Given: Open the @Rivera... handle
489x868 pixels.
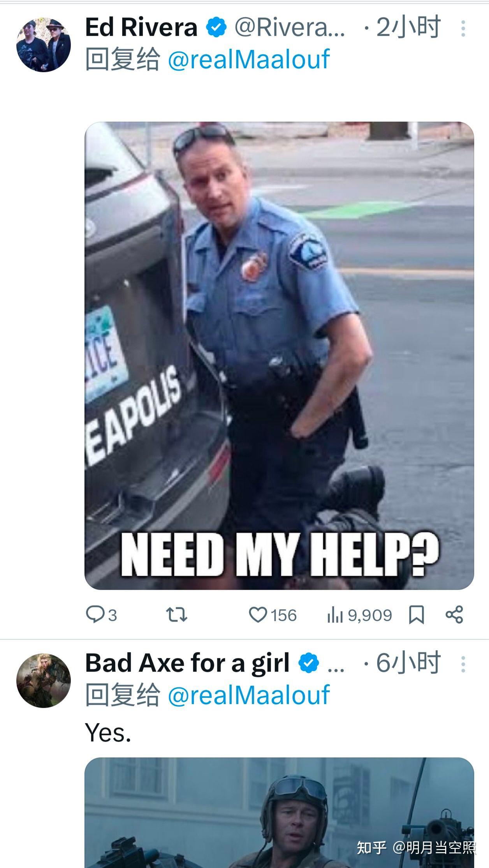Looking at the screenshot, I should [x=290, y=28].
